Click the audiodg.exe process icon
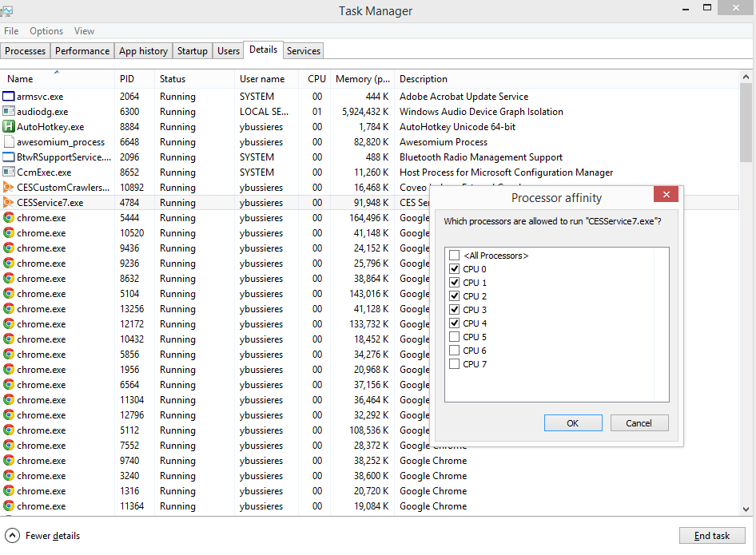This screenshot has height=555, width=756. coord(9,111)
